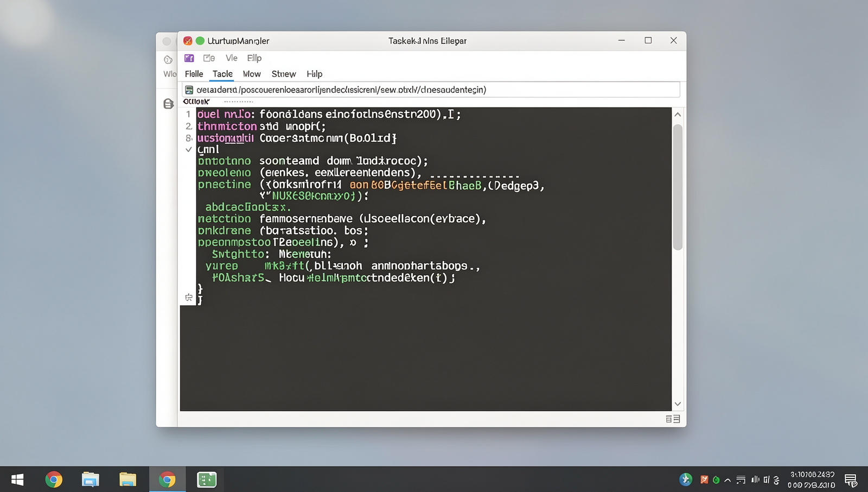Click the vertical scrollbar thumb
Viewport: 868px width, 492px height.
pyautogui.click(x=678, y=187)
